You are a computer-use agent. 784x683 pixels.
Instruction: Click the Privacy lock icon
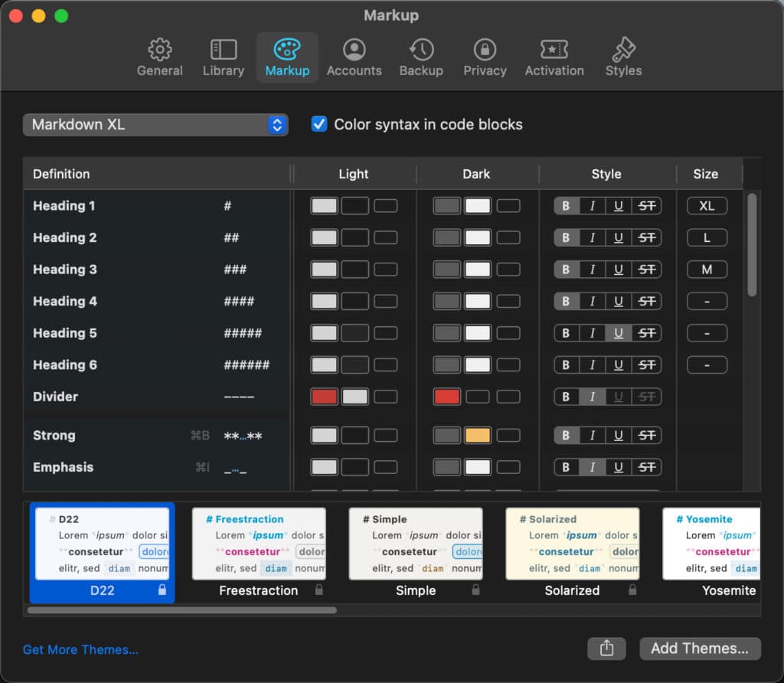(485, 57)
